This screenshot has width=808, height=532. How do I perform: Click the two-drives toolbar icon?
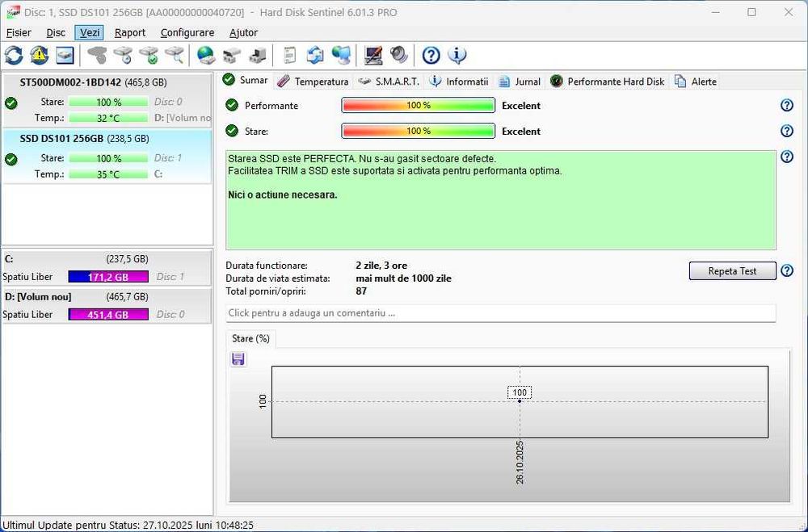(x=232, y=55)
